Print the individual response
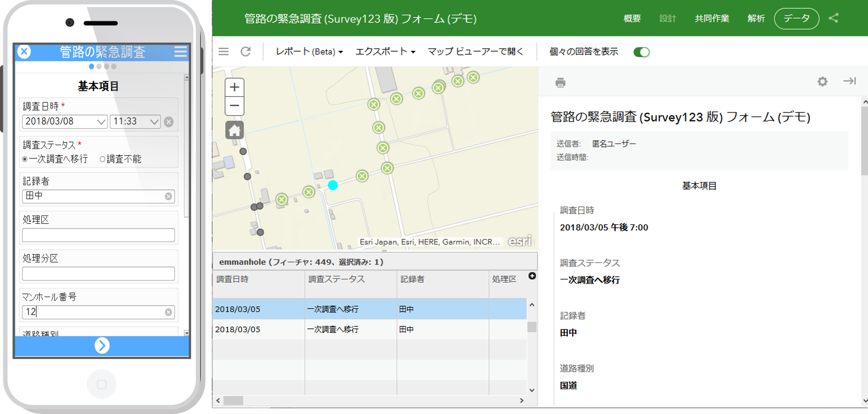This screenshot has width=868, height=414. [x=561, y=82]
